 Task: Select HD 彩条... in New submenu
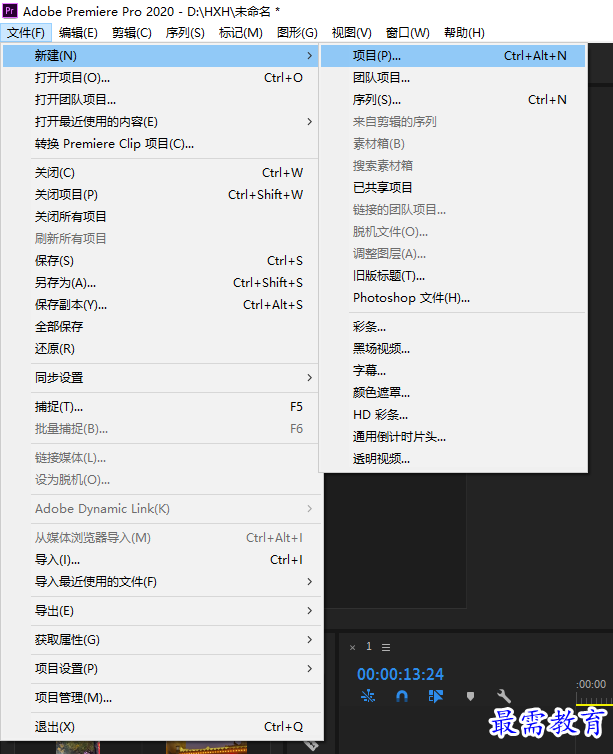pyautogui.click(x=453, y=415)
